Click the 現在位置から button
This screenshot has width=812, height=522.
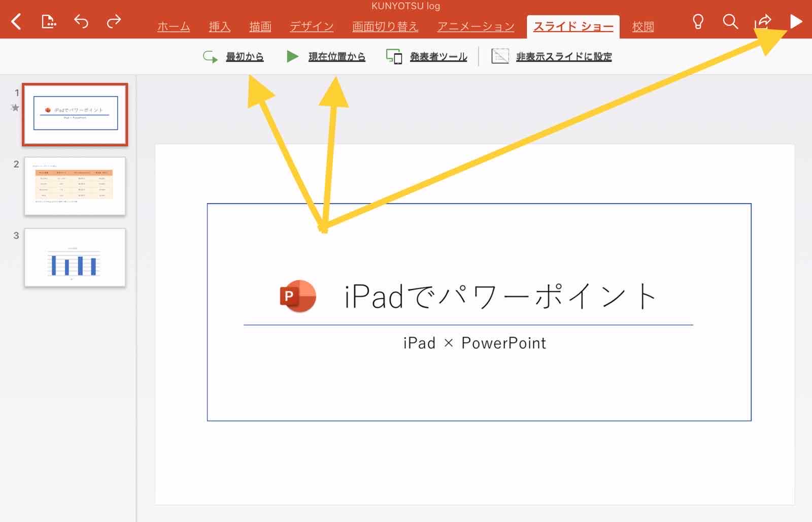[x=337, y=56]
